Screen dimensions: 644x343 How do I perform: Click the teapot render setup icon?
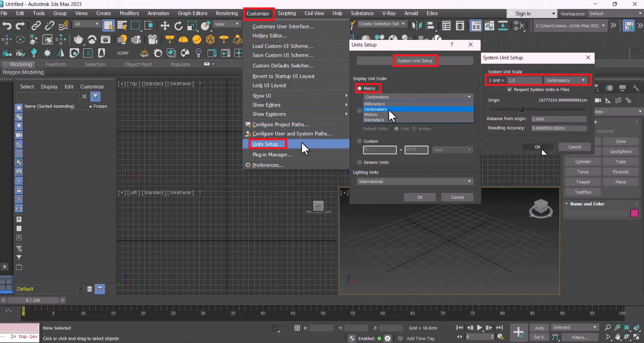click(x=78, y=40)
